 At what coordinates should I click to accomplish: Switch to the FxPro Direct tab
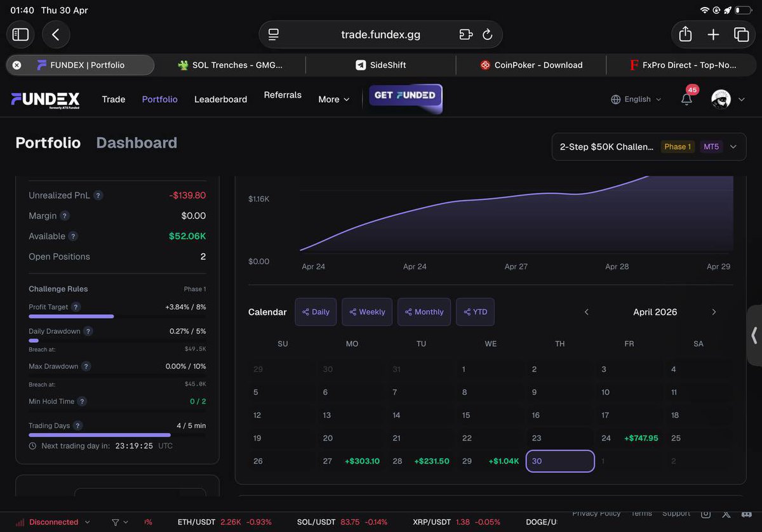pos(681,65)
